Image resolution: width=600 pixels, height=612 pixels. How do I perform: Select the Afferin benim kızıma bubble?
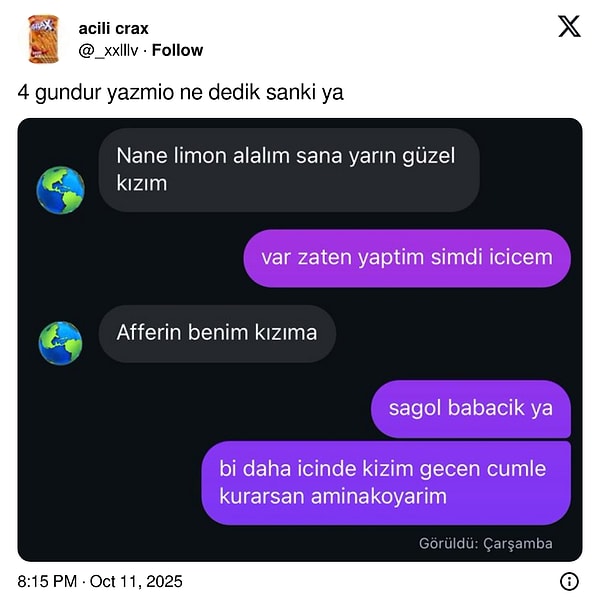[217, 333]
